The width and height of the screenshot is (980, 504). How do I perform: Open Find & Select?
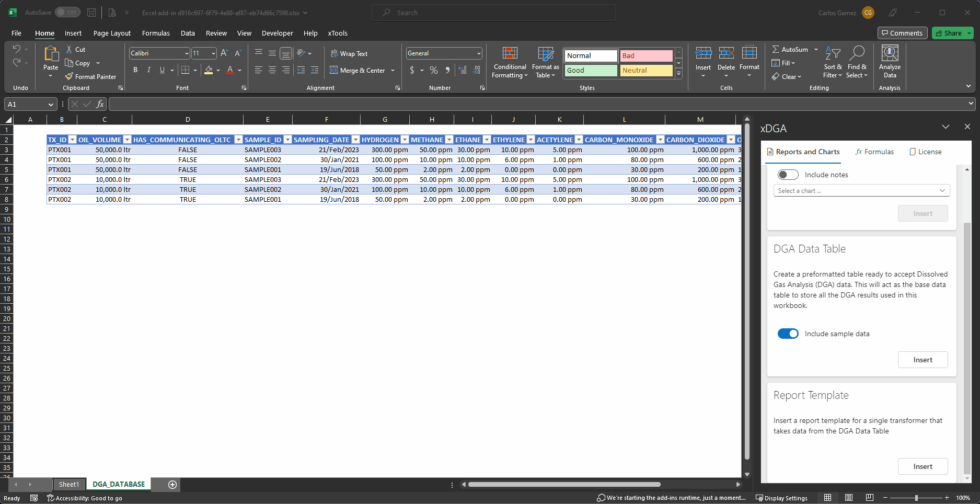tap(857, 62)
